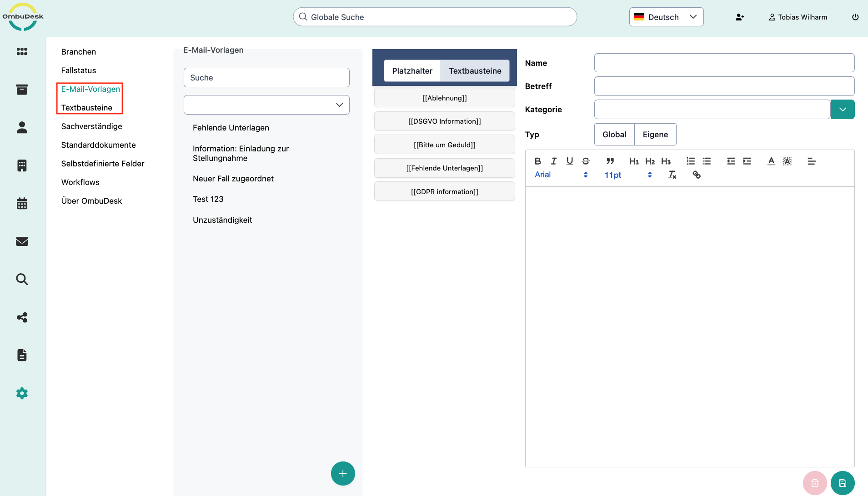Viewport: 868px width, 496px height.
Task: Open the Deutsch language dropdown
Action: click(666, 17)
